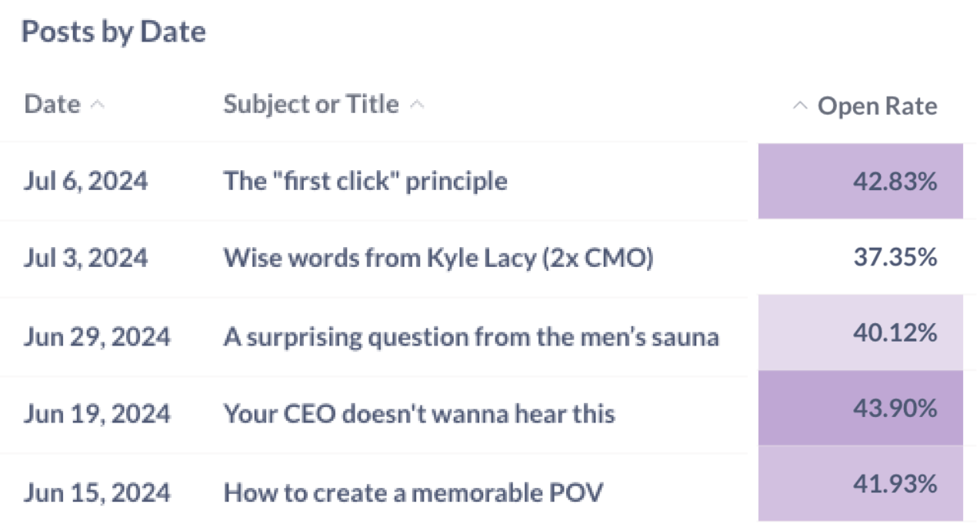Click the 40.12% open rate cell
The width and height of the screenshot is (980, 531).
[x=860, y=333]
